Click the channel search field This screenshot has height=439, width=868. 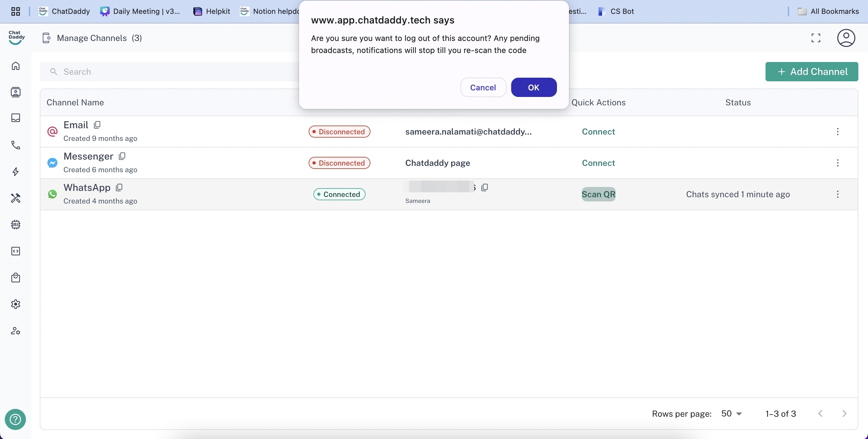(168, 72)
